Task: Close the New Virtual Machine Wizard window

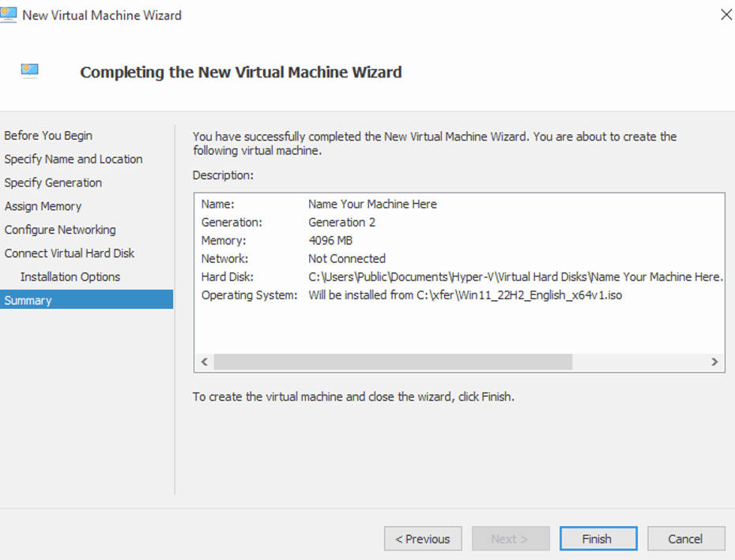Action: point(726,15)
